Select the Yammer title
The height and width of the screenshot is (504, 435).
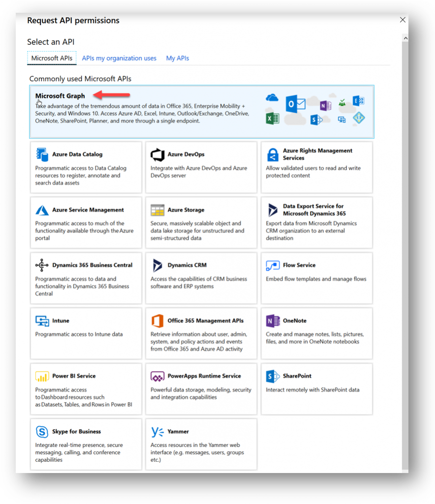click(x=178, y=432)
